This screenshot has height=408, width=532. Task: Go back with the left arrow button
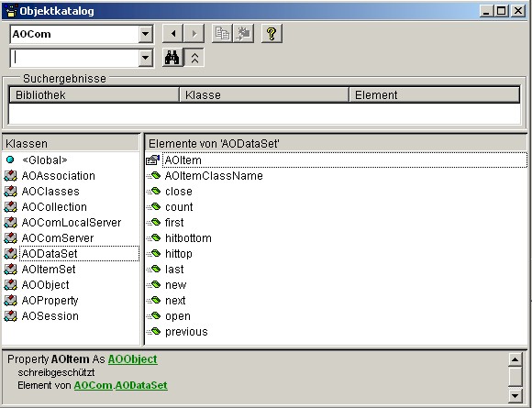click(173, 34)
